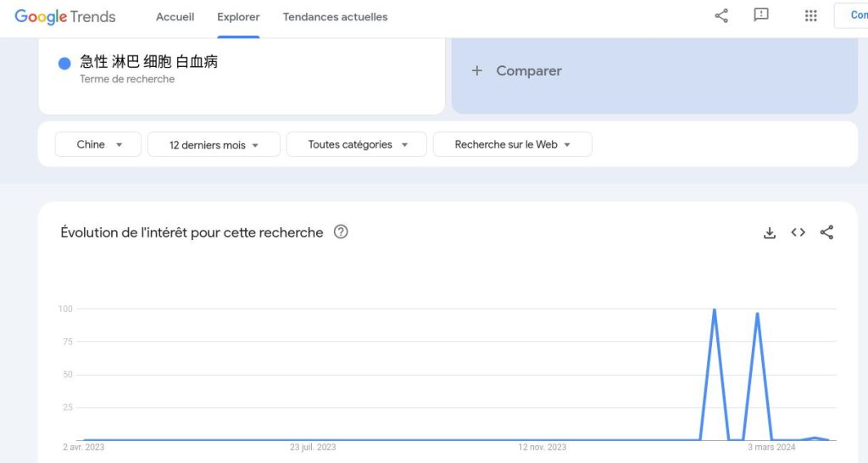
Task: Open the Google apps grid
Action: point(810,16)
